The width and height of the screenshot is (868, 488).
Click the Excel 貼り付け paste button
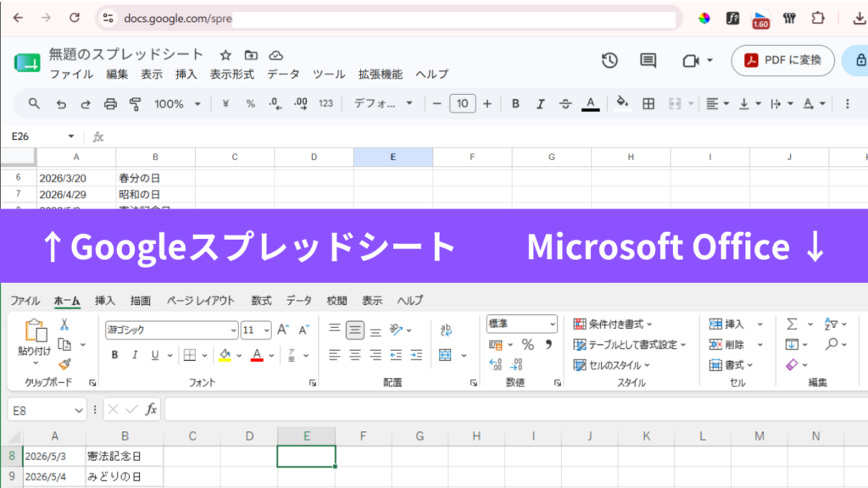34,337
